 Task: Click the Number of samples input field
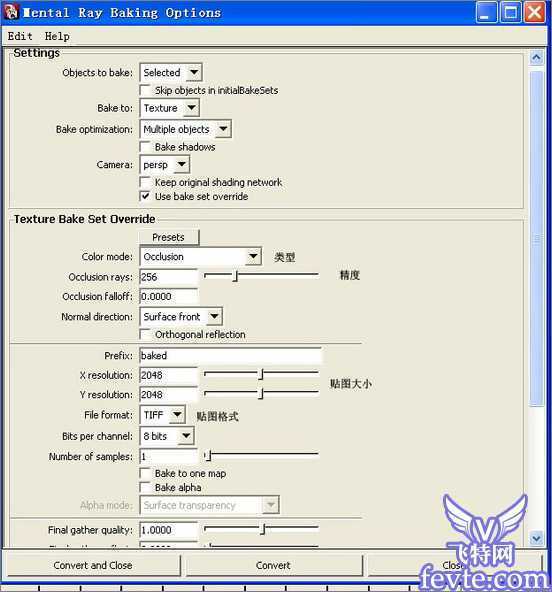pos(169,456)
